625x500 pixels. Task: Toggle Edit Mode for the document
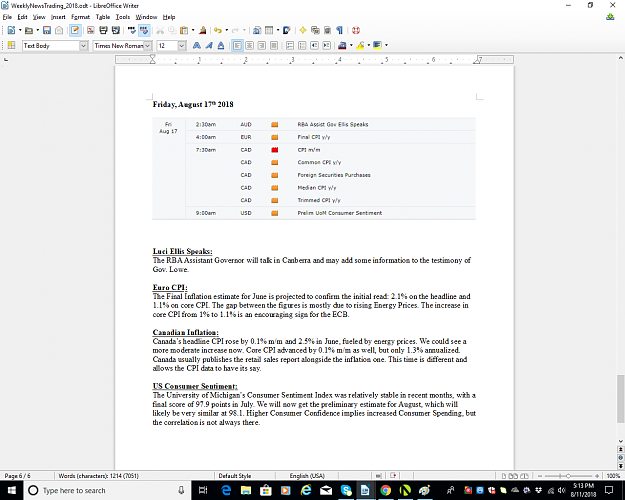pyautogui.click(x=75, y=30)
